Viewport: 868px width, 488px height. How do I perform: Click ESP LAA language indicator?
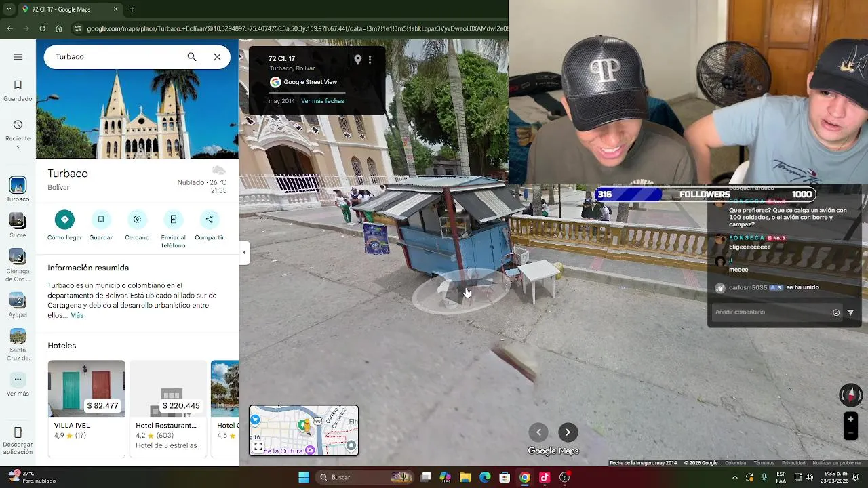click(x=781, y=477)
